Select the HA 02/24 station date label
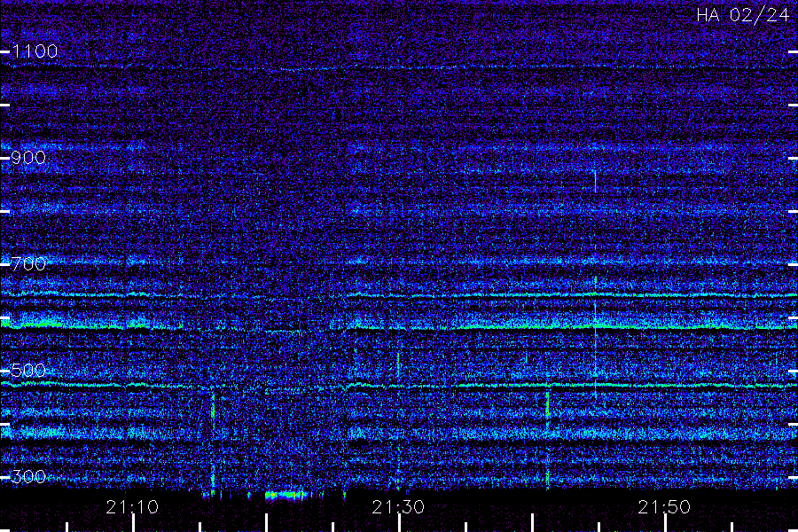Image resolution: width=798 pixels, height=532 pixels. [743, 15]
